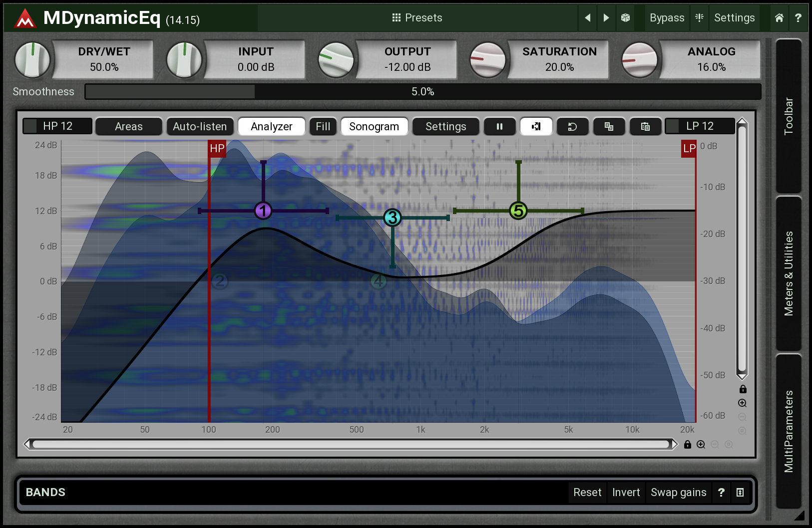
Task: Click horizontal zoom-in magnifier below the graph
Action: point(701,444)
